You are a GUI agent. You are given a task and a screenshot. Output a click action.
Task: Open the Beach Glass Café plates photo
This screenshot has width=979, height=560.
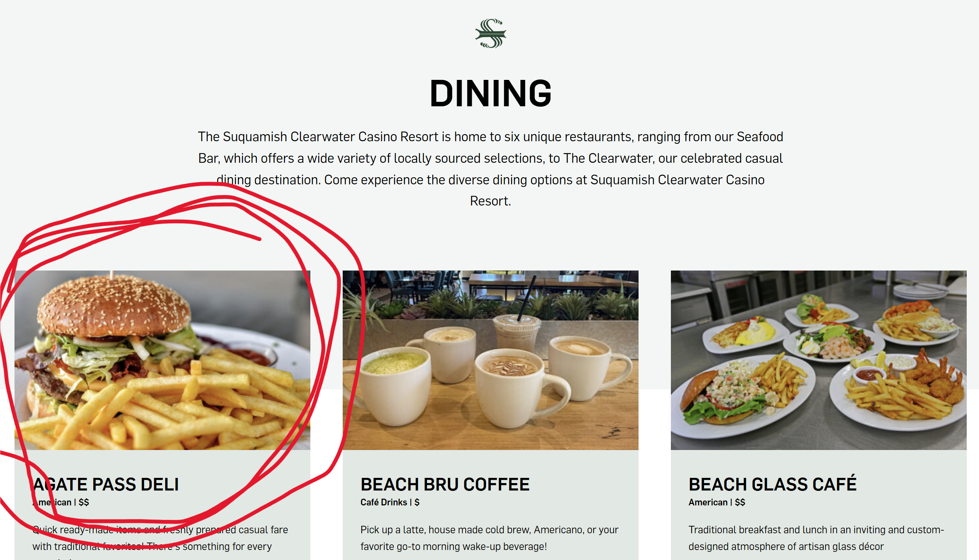(818, 360)
